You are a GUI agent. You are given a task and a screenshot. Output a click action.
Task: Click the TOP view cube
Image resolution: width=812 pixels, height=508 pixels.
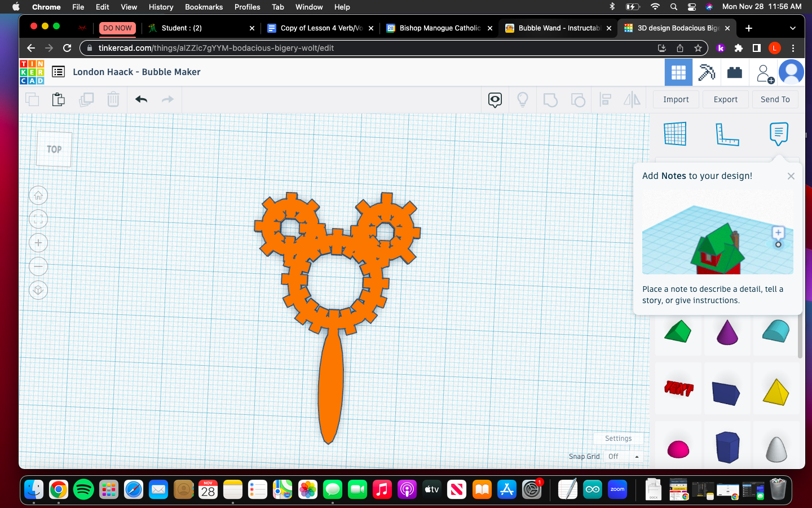[x=54, y=149]
